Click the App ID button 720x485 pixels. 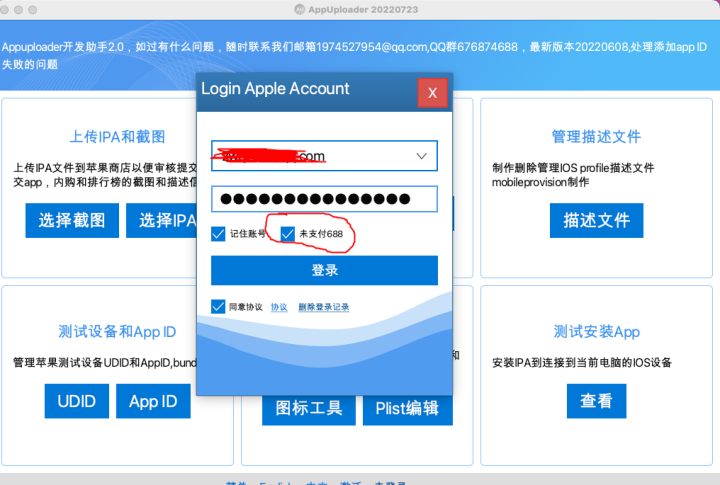(x=153, y=401)
